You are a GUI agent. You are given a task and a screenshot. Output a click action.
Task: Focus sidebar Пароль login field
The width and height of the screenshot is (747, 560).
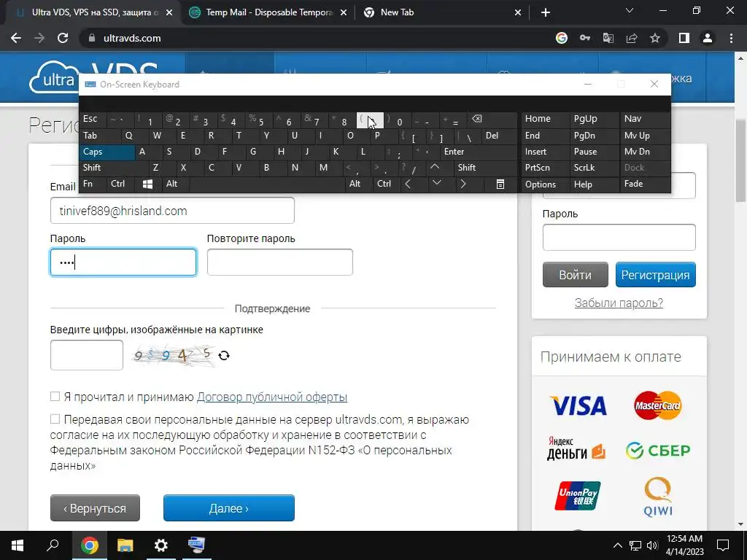619,237
